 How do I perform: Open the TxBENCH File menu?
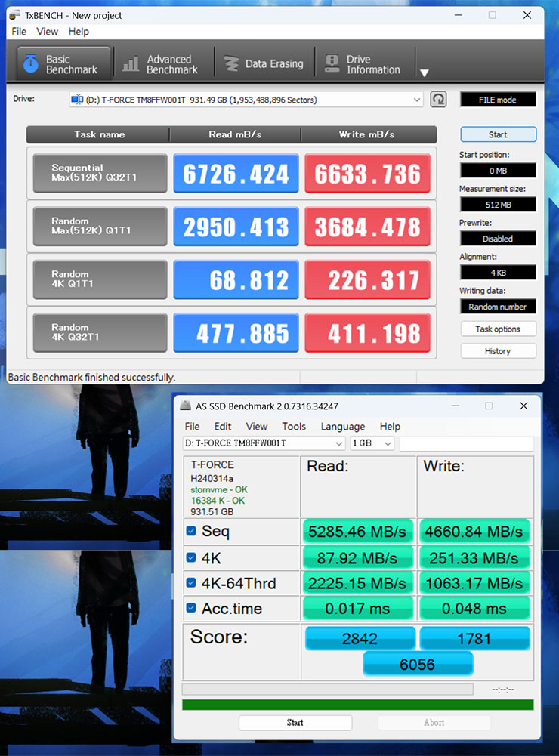coord(19,32)
